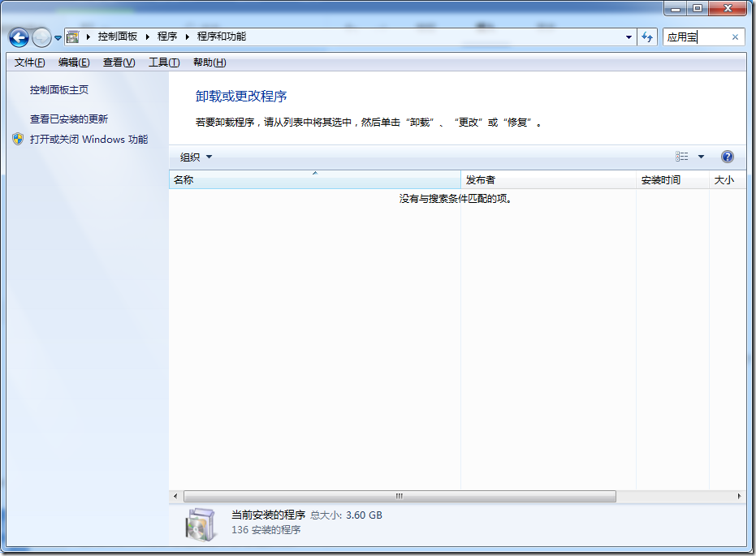Click the Control Panel icon in address bar
The width and height of the screenshot is (756, 556).
[x=73, y=37]
